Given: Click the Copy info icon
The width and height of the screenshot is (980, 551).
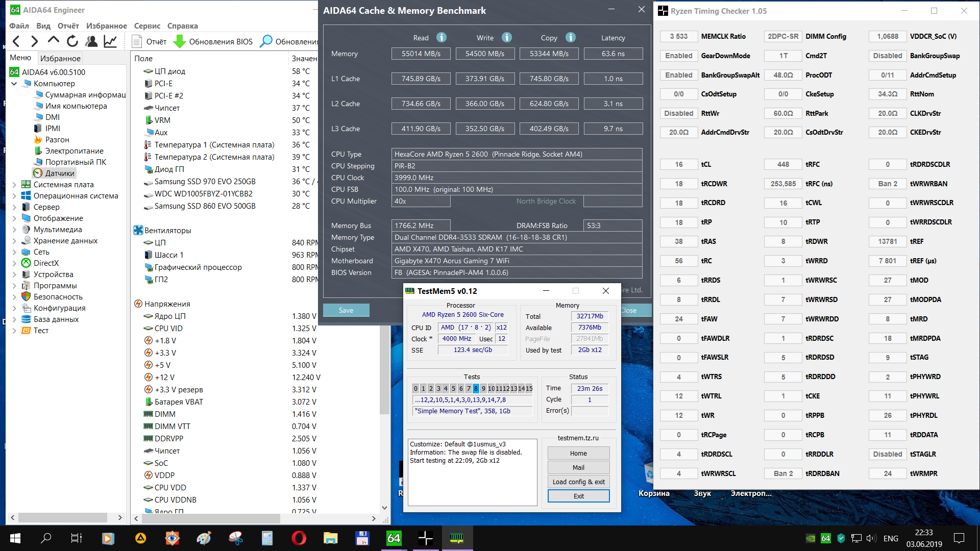Looking at the screenshot, I should point(571,37).
